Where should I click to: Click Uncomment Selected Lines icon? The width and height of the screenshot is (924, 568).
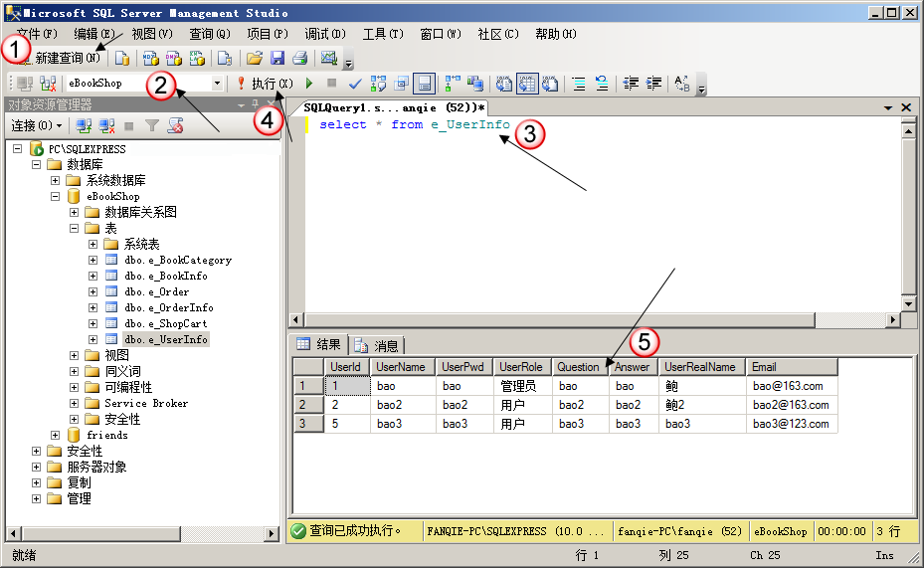pyautogui.click(x=602, y=84)
